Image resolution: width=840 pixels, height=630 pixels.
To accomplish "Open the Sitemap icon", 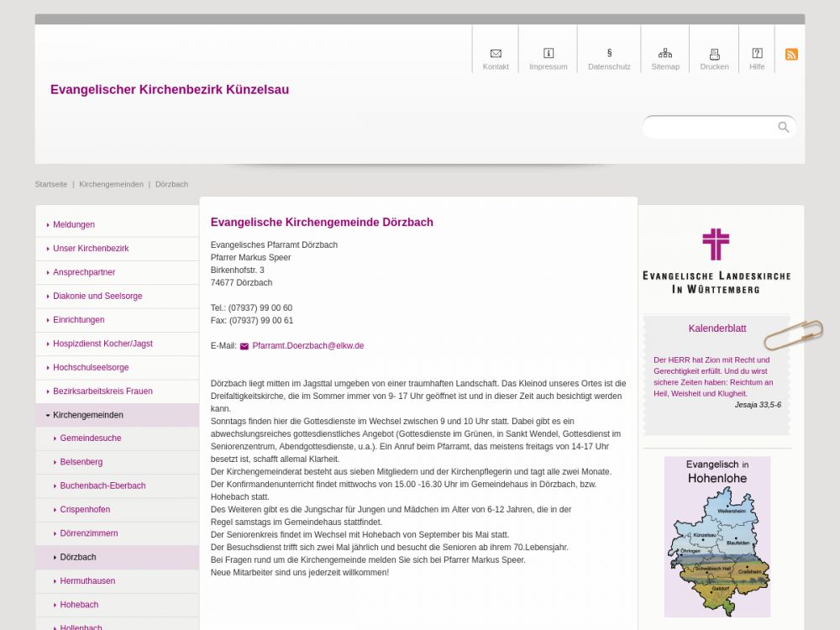I will coord(665,54).
